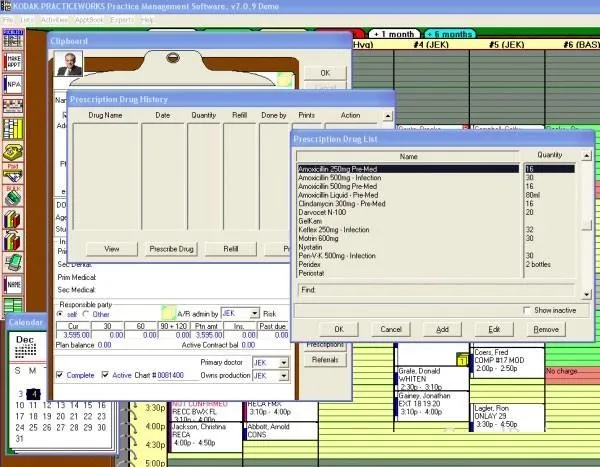Select Motrin 600mg in drug list

click(x=408, y=238)
